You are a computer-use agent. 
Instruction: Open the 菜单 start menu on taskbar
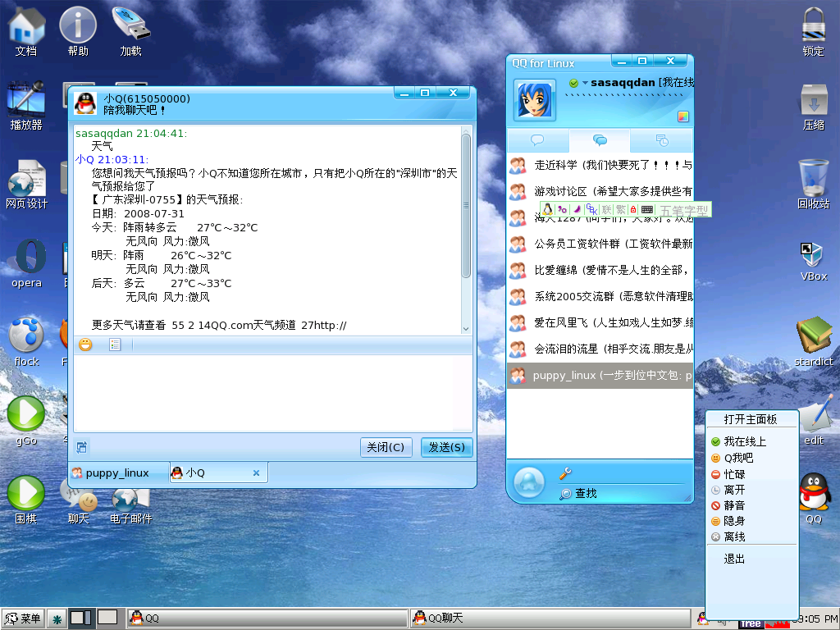click(23, 618)
